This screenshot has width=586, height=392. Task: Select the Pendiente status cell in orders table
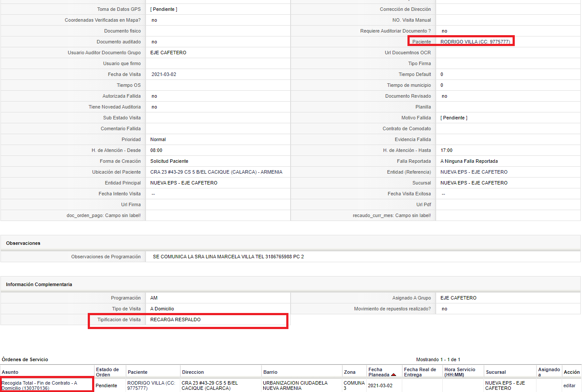[x=106, y=385]
